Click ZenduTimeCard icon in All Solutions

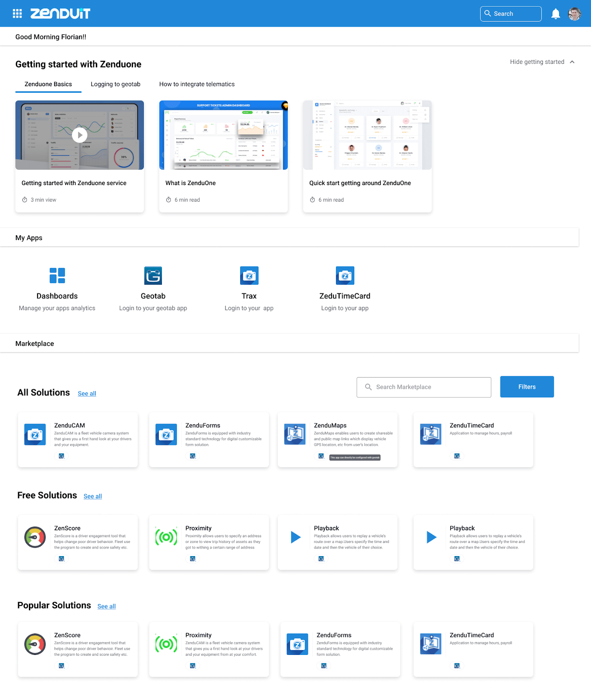point(431,434)
